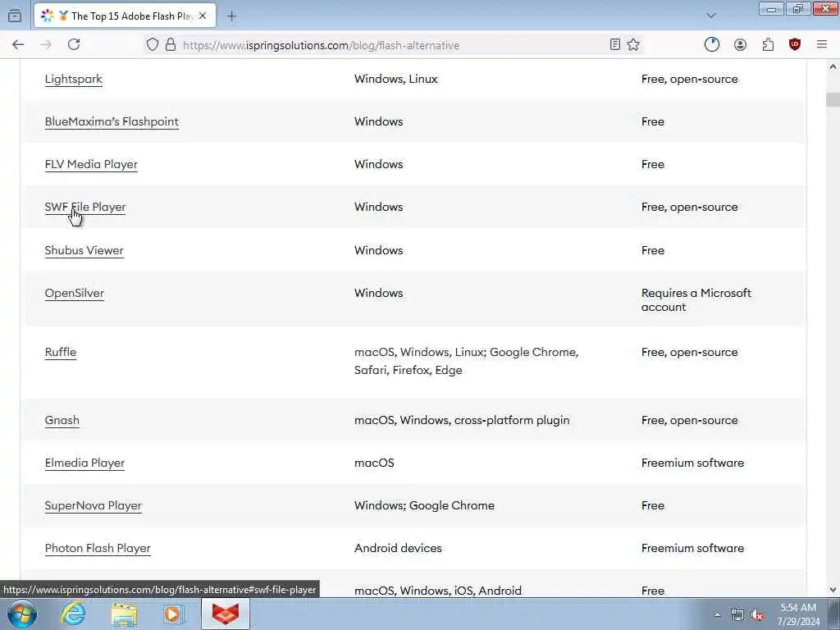Open BlueMaxima's Flashpoint link

coord(112,121)
